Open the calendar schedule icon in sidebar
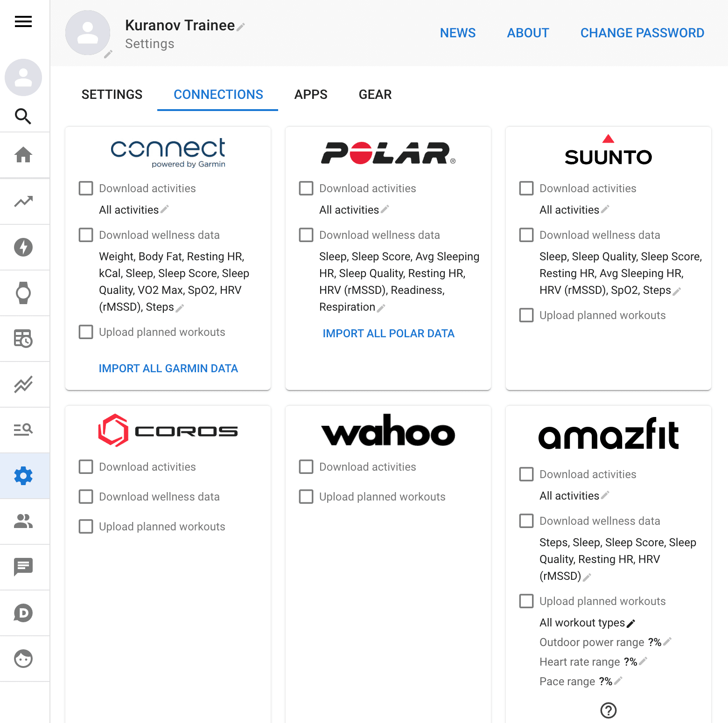The width and height of the screenshot is (728, 723). tap(23, 339)
